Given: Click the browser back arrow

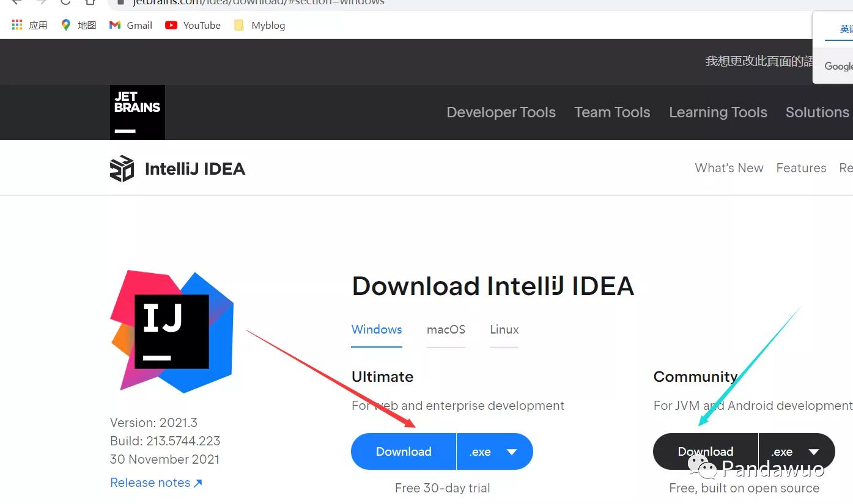Looking at the screenshot, I should 17,2.
